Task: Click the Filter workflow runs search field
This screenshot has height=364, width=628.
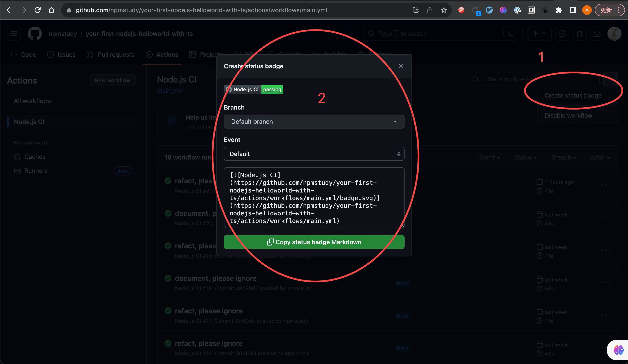Action: tap(534, 79)
